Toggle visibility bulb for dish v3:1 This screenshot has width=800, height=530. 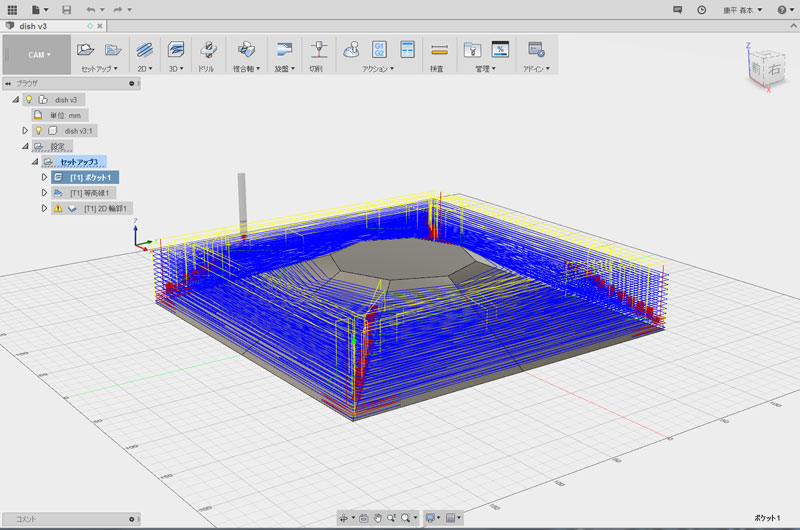click(38, 131)
